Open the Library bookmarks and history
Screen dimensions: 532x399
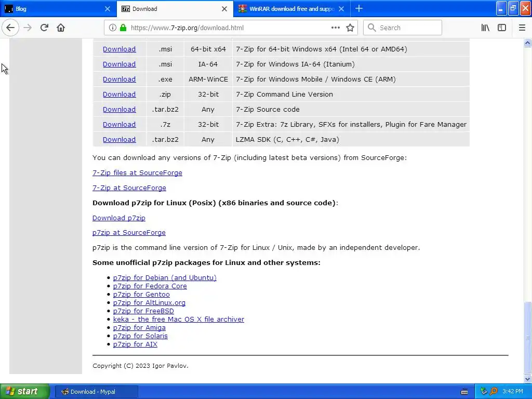pyautogui.click(x=485, y=28)
